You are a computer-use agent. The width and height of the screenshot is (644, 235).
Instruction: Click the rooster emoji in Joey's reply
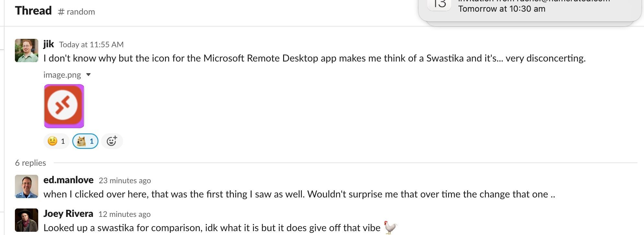tap(390, 228)
